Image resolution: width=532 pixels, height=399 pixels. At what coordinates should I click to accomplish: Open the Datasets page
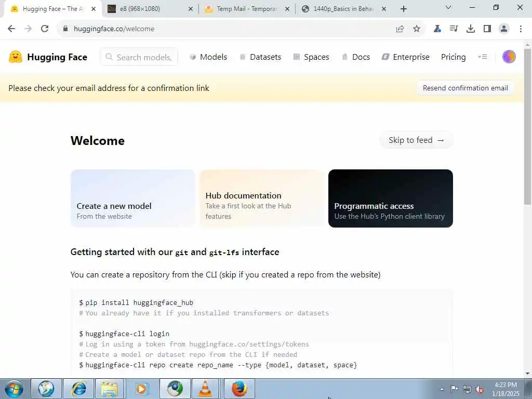[x=261, y=57]
